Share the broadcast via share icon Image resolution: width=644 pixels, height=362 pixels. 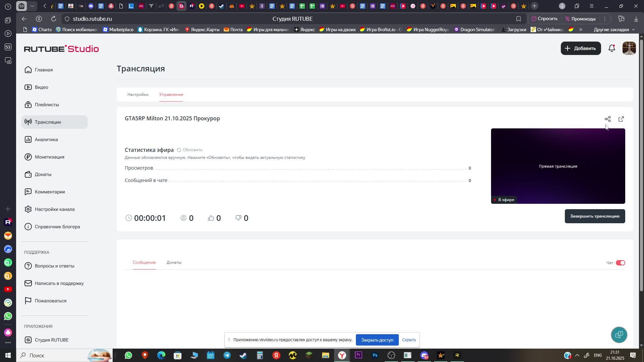point(608,119)
